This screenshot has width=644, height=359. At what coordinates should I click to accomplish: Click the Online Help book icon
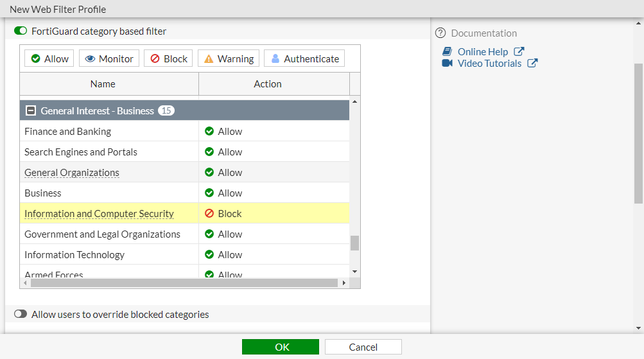pyautogui.click(x=448, y=51)
